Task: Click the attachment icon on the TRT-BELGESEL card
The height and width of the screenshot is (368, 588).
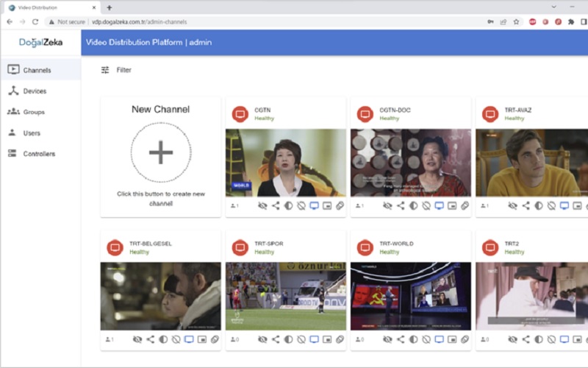Action: [215, 339]
